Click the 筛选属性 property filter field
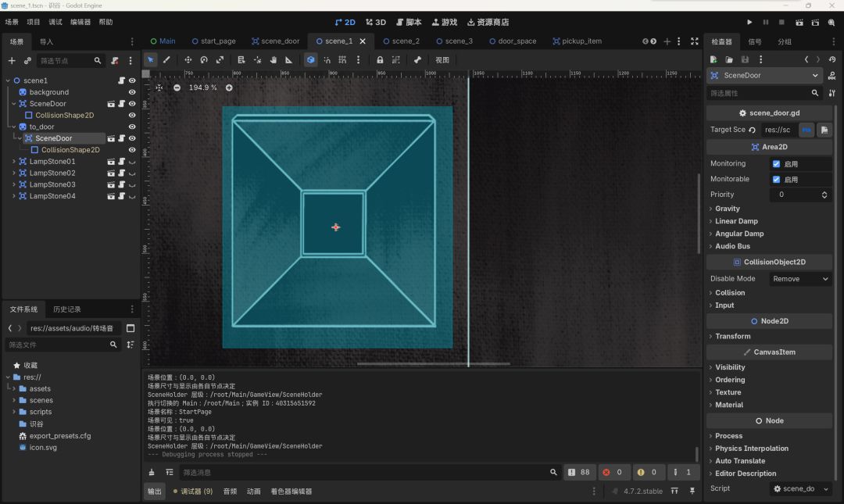The height and width of the screenshot is (504, 844). [x=764, y=93]
